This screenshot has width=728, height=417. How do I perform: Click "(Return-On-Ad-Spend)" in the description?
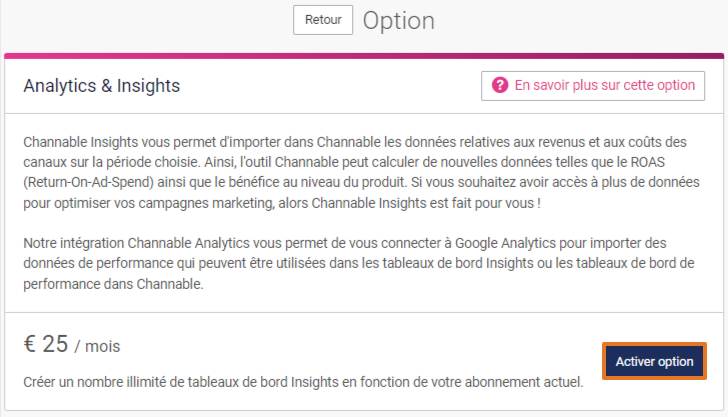pos(88,182)
